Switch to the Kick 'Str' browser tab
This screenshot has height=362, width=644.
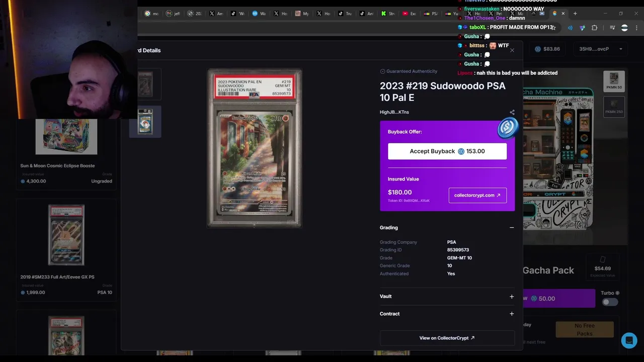387,14
